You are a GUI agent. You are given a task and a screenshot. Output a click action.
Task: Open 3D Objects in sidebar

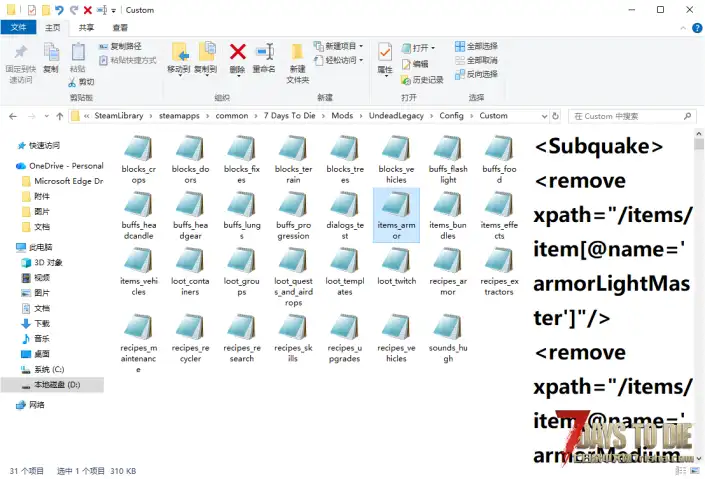coord(42,263)
